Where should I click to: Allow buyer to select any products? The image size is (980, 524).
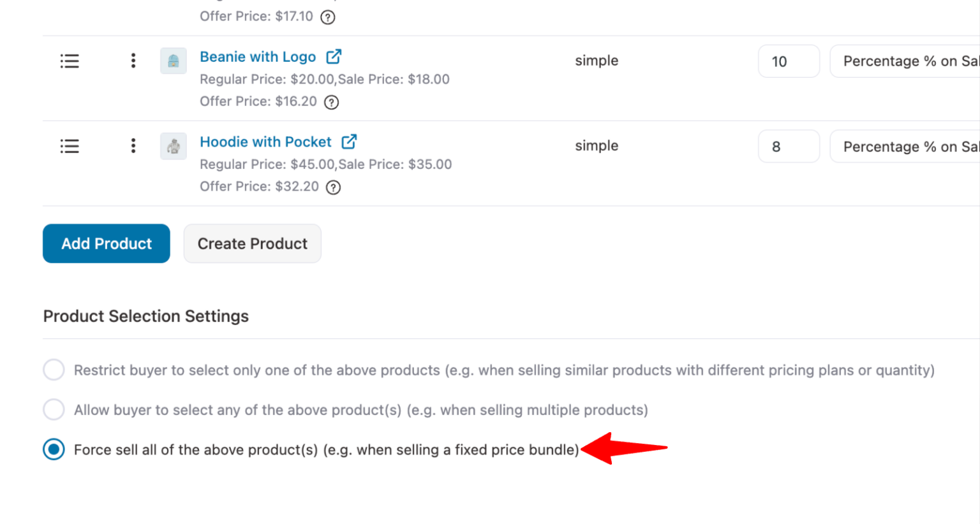tap(54, 409)
